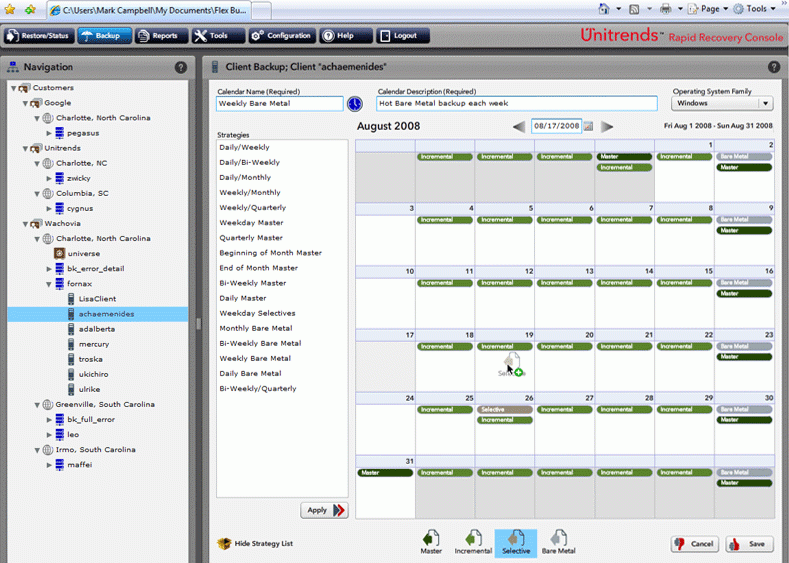The width and height of the screenshot is (789, 563).
Task: Expand the pegasus node
Action: [x=49, y=133]
